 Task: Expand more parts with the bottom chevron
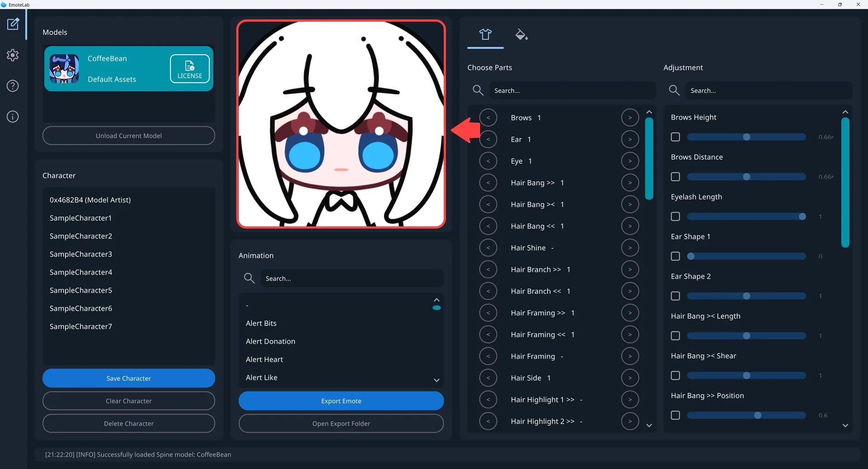pyautogui.click(x=649, y=425)
